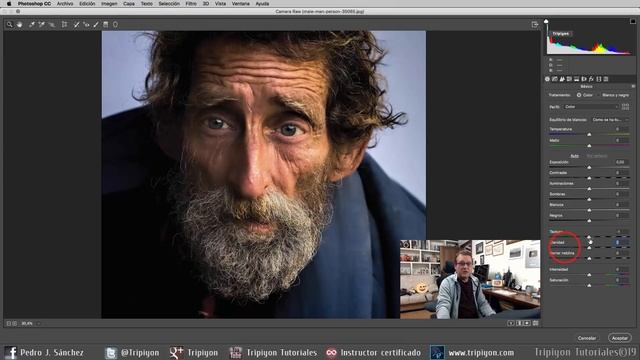The image size is (640, 360).
Task: Select the Spot Removal tool
Action: point(76,24)
